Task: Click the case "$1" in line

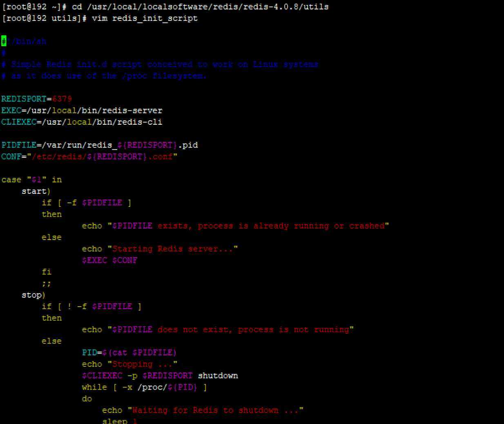Action: 31,179
